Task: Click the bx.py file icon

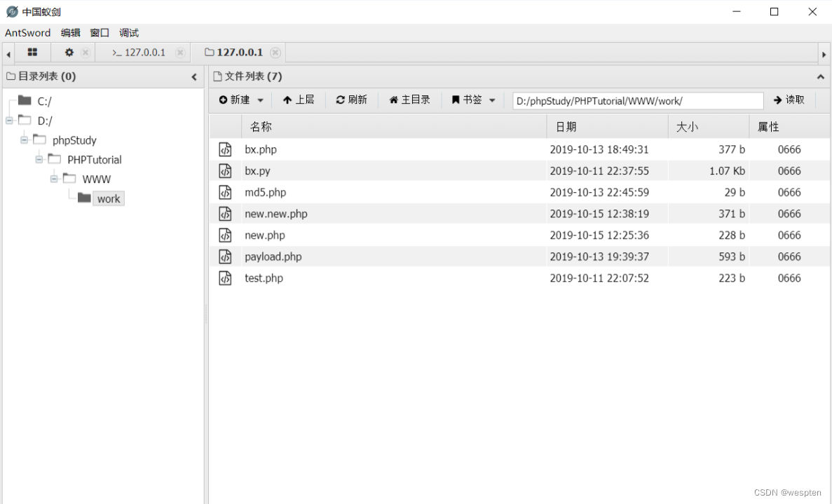Action: coord(225,171)
